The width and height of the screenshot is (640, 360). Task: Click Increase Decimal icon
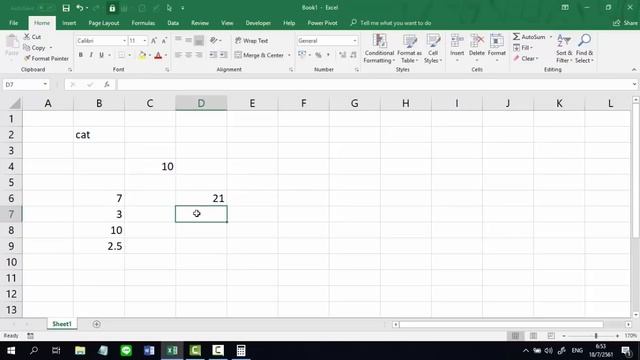click(x=342, y=55)
